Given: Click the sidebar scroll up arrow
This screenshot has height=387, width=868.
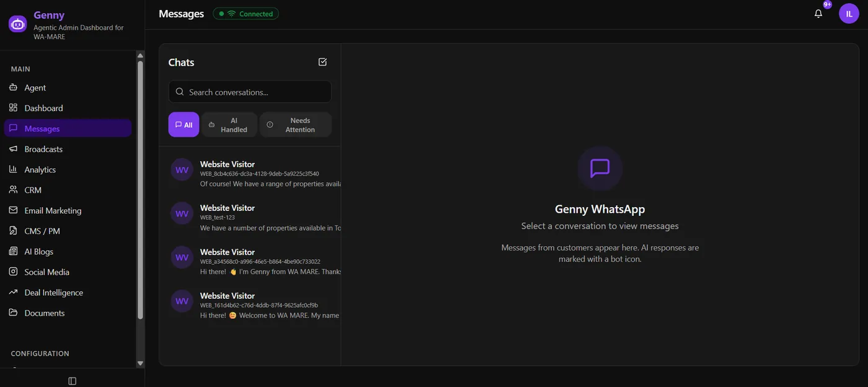Looking at the screenshot, I should 140,55.
